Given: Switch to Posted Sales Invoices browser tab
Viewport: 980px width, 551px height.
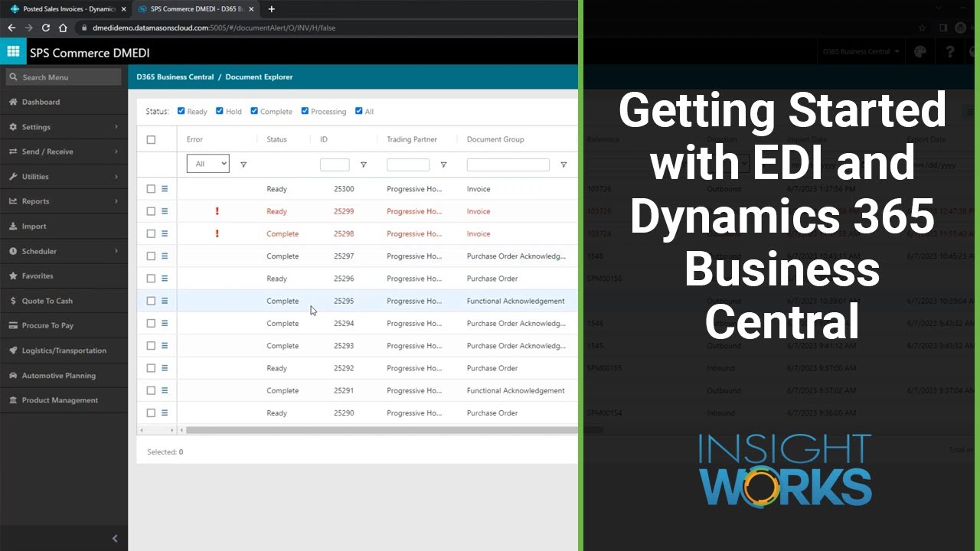Looking at the screenshot, I should (x=67, y=9).
